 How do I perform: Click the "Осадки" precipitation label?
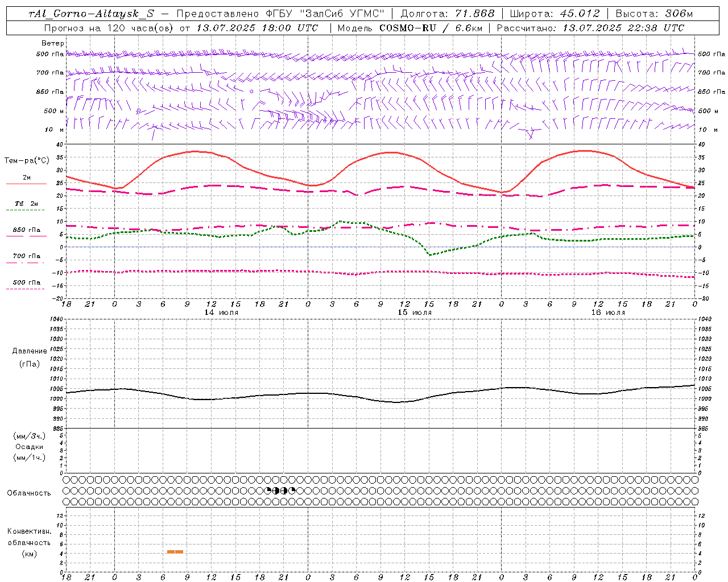coord(30,447)
